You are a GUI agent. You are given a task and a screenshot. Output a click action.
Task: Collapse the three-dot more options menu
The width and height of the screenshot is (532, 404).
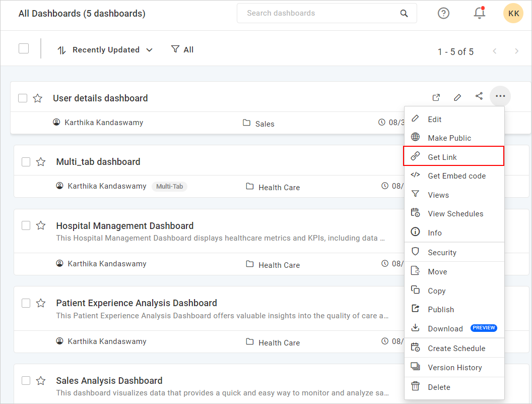coord(500,96)
